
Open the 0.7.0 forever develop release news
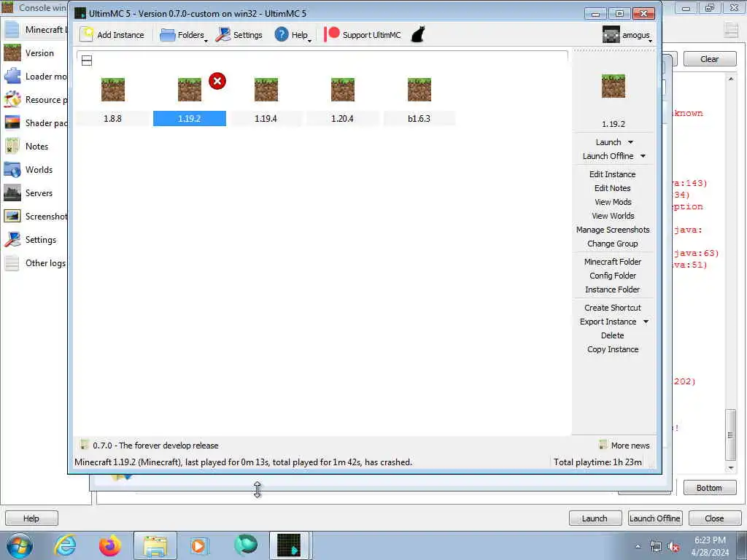click(x=150, y=446)
